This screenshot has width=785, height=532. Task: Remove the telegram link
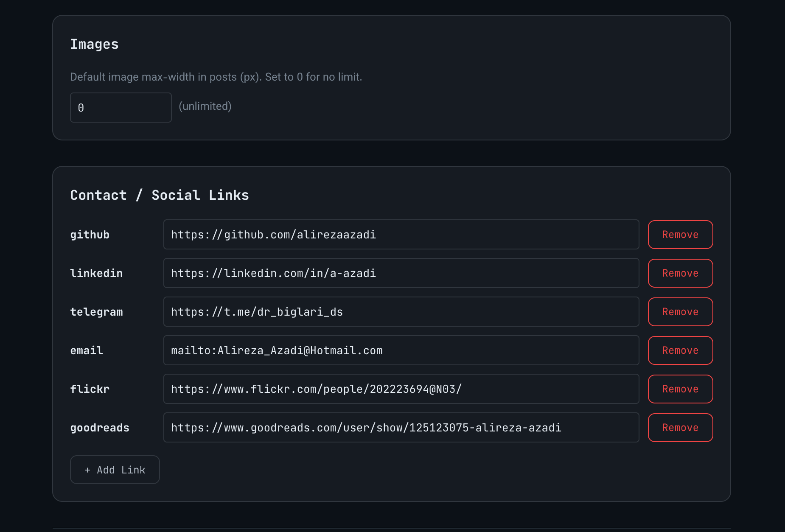point(680,312)
